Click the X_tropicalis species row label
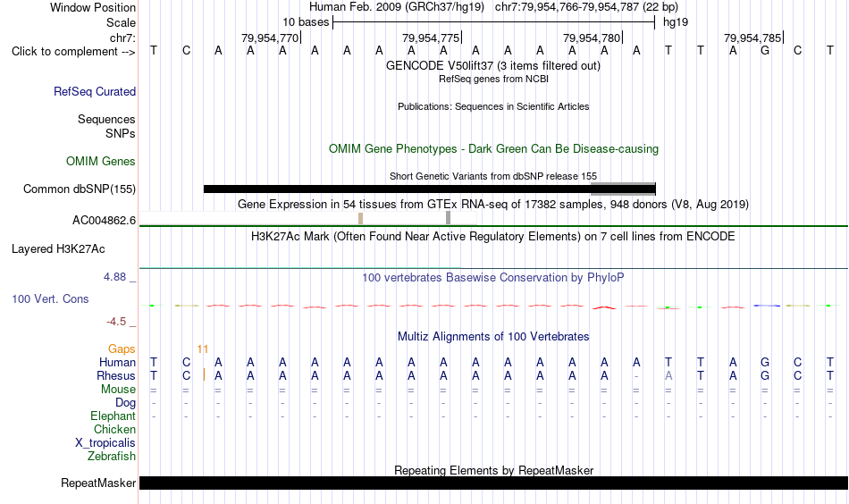This screenshot has width=849, height=504. 105,443
